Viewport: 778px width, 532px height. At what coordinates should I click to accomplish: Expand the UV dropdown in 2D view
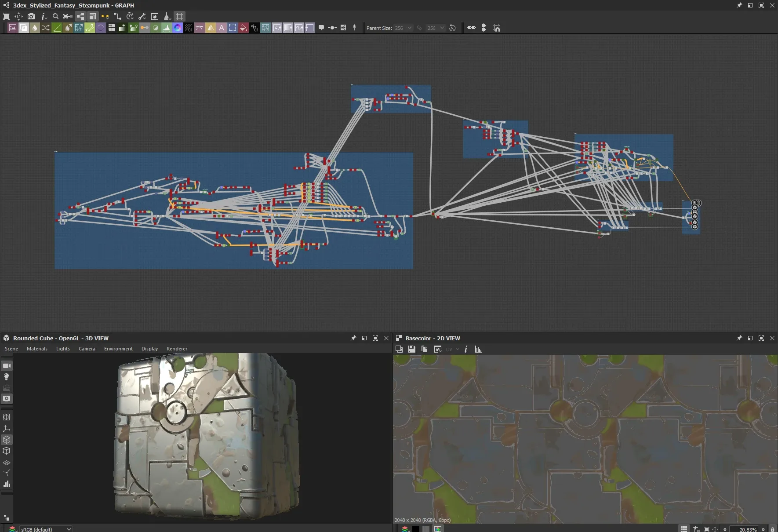(457, 349)
